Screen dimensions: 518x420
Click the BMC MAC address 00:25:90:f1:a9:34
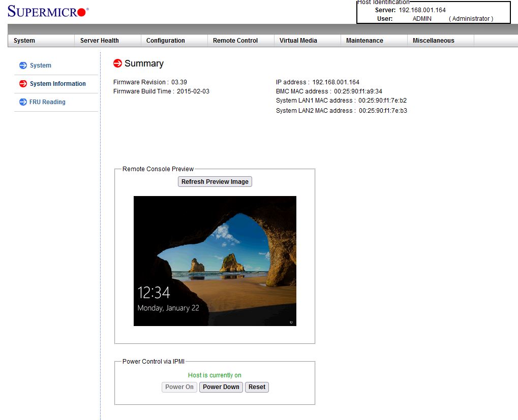click(x=358, y=91)
